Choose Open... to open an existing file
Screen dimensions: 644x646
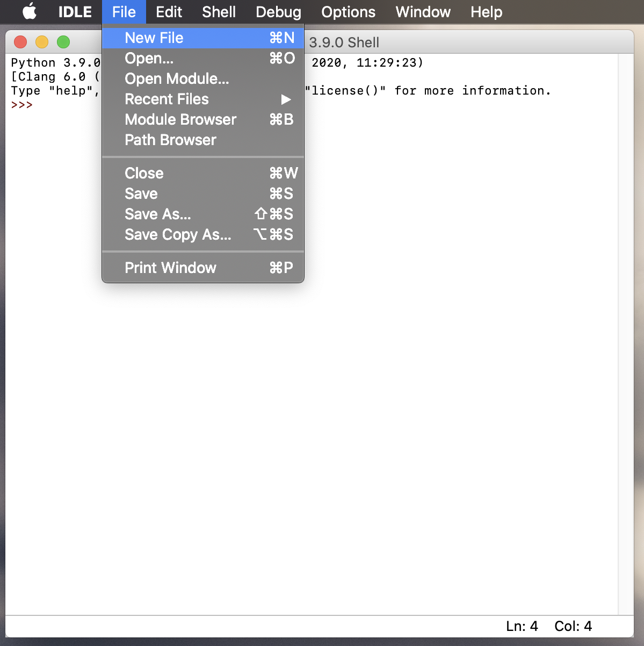149,59
